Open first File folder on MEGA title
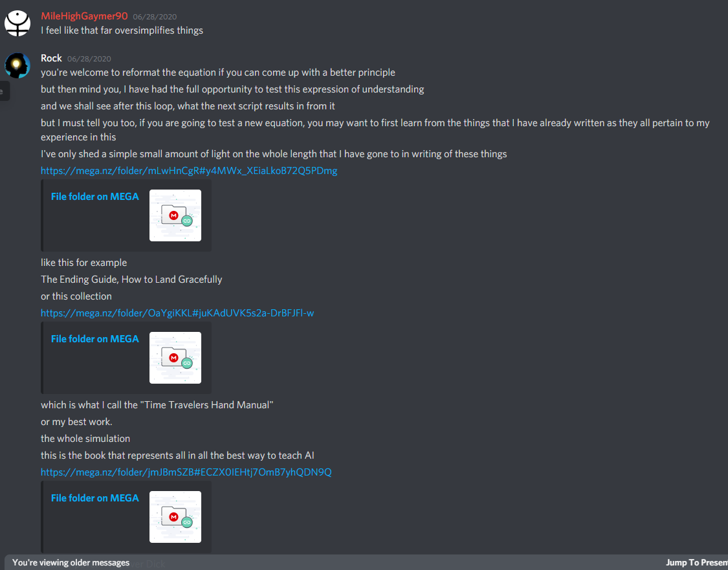This screenshot has width=728, height=570. point(94,196)
